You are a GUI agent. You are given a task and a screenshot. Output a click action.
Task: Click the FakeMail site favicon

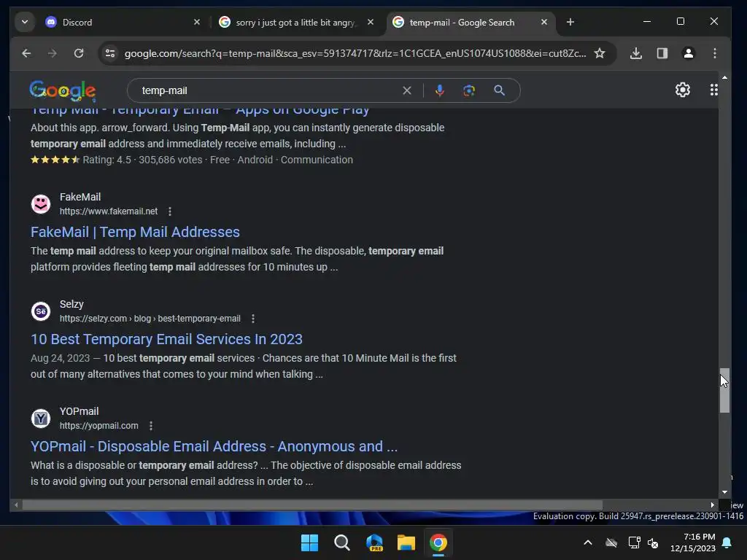coord(41,204)
